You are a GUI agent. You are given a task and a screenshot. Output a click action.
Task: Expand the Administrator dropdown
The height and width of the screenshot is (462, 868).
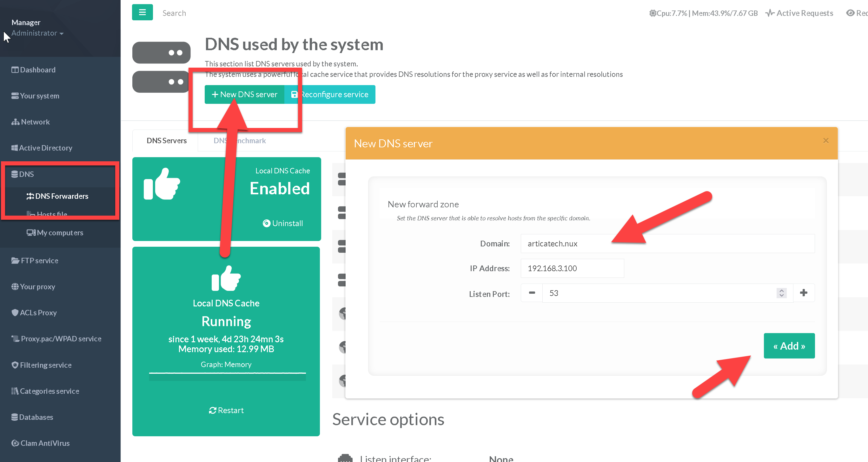coord(37,33)
